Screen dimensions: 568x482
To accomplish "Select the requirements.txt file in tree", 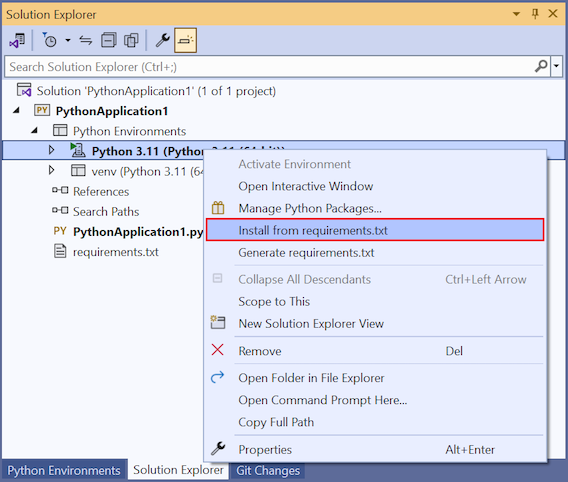I will point(116,252).
